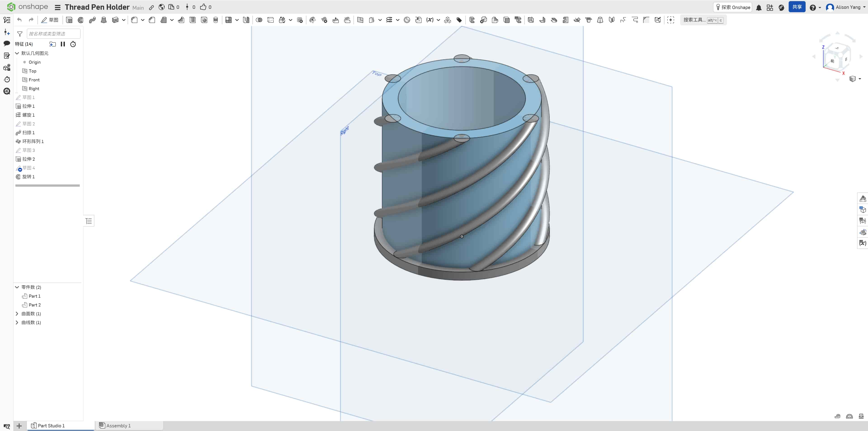Screen dimensions: 868x431
Task: Open the comments speech bubble icon
Action: click(7, 43)
